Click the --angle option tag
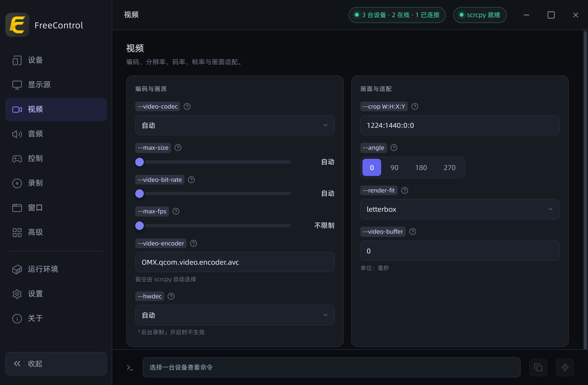588x385 pixels. pyautogui.click(x=374, y=148)
